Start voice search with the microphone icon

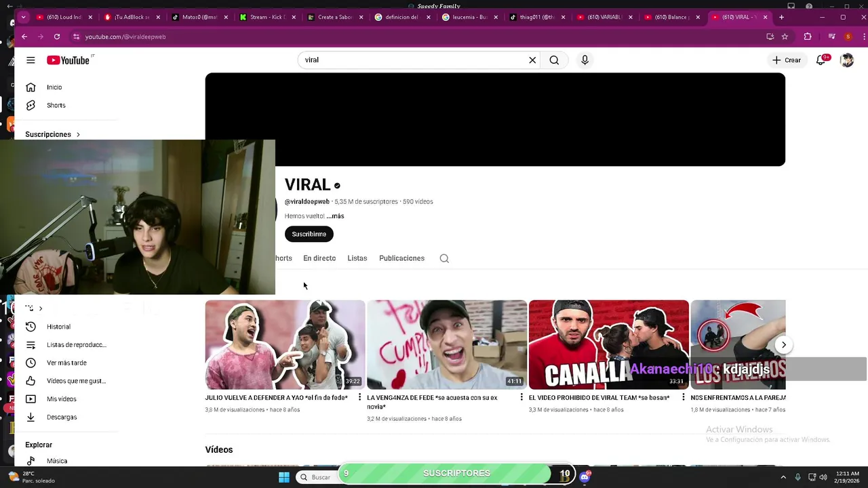585,60
